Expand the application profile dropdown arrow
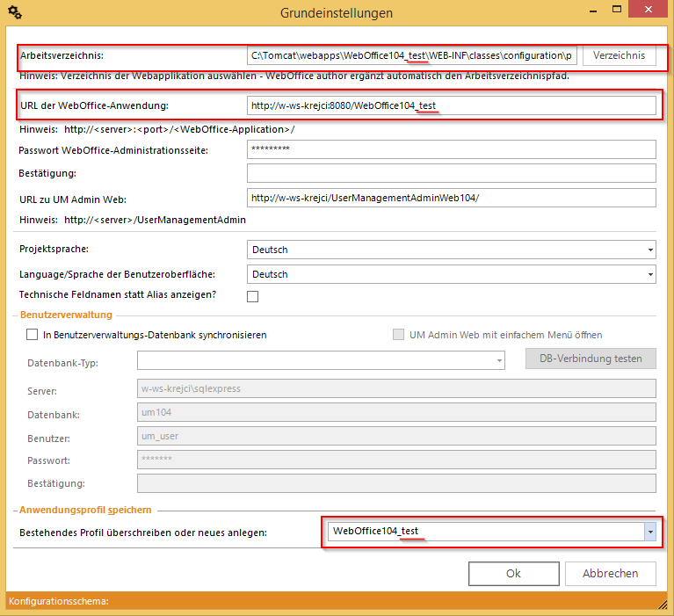The width and height of the screenshot is (674, 616). pos(649,532)
